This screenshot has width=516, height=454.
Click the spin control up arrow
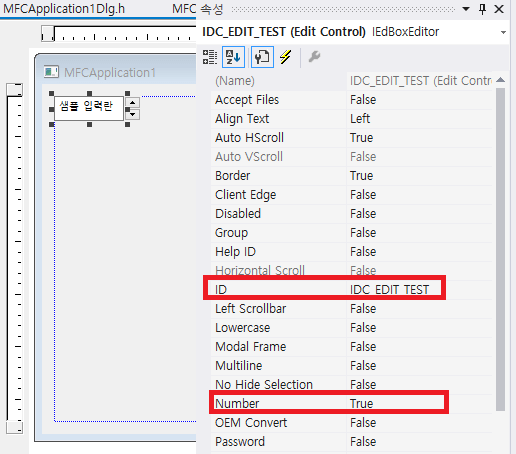tap(133, 103)
